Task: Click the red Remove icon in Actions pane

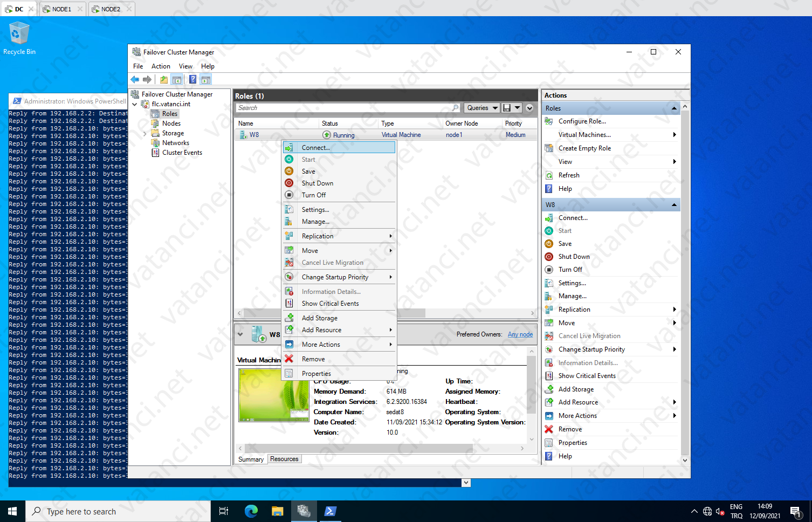Action: 549,429
